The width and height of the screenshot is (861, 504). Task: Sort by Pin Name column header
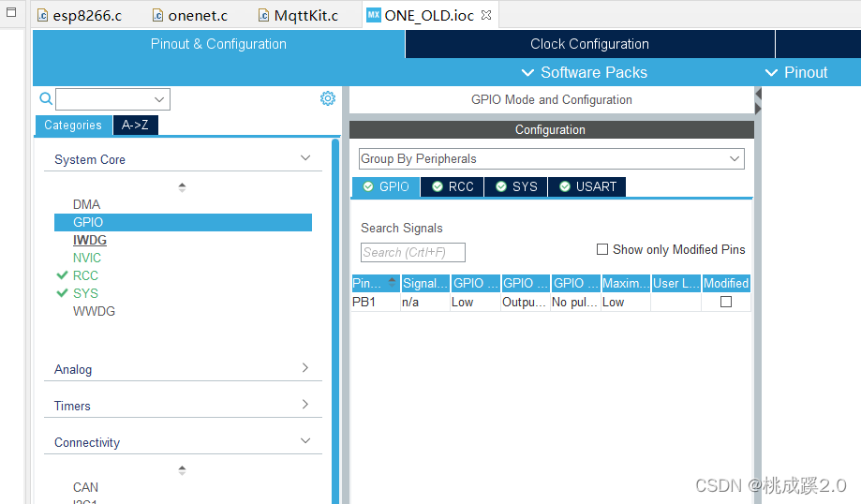click(376, 283)
